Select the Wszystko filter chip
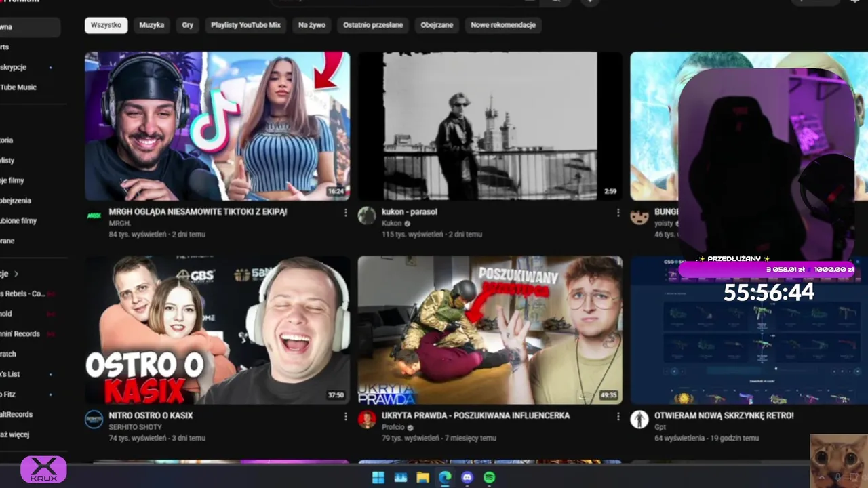The image size is (868, 488). (x=106, y=25)
